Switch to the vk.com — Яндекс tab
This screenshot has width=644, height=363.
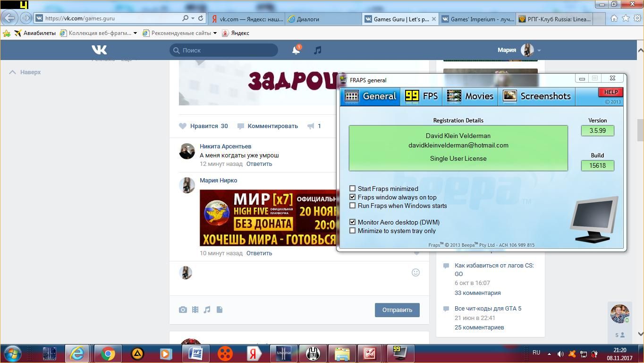click(246, 19)
